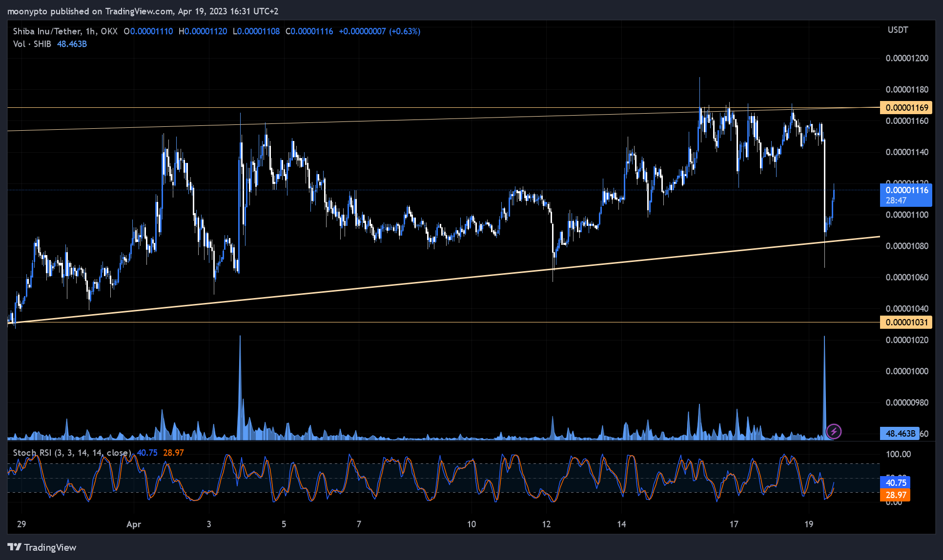Click the high price value H0.00001120
The width and height of the screenshot is (943, 560).
click(203, 31)
